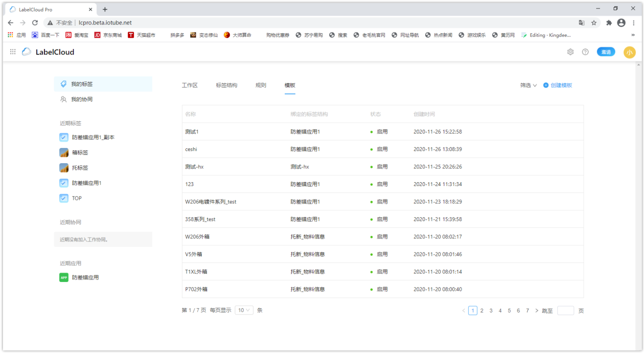The height and width of the screenshot is (353, 644).
Task: Open template W206外箱
Action: 197,237
